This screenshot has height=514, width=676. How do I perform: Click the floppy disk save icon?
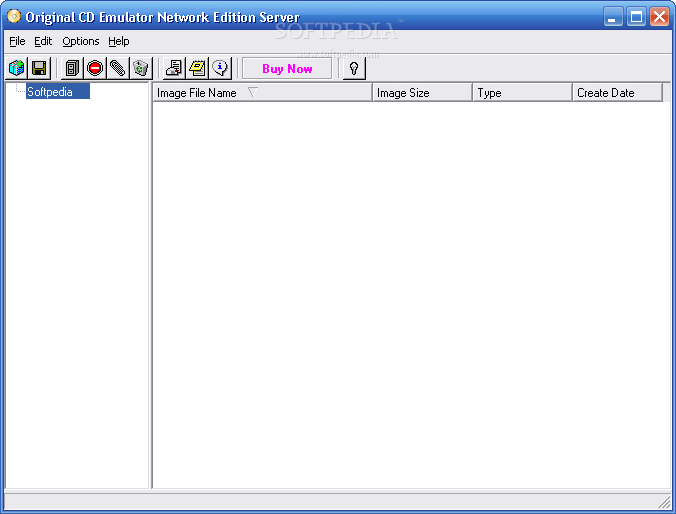pos(39,68)
